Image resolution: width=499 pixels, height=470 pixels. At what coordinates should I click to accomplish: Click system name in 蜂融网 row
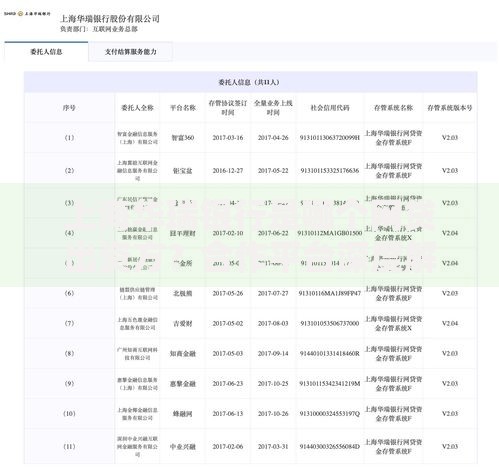[x=393, y=414]
